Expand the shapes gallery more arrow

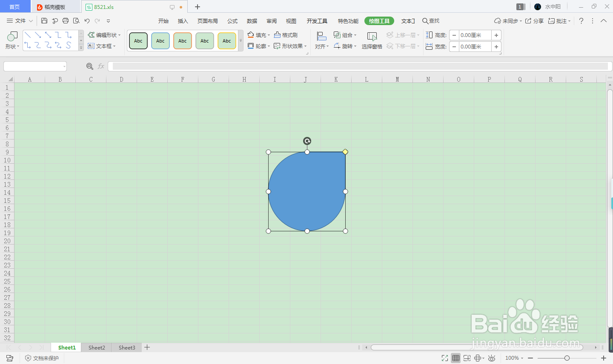[x=81, y=48]
